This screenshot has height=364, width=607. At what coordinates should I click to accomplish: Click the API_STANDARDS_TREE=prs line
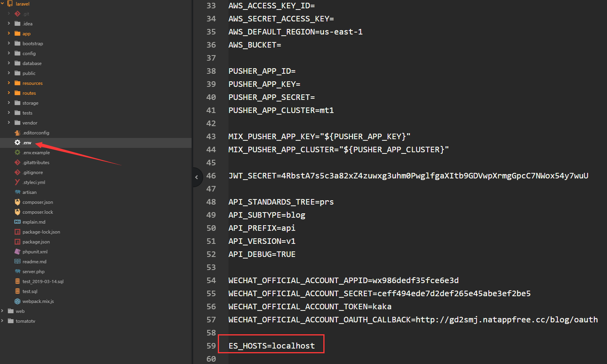(281, 202)
